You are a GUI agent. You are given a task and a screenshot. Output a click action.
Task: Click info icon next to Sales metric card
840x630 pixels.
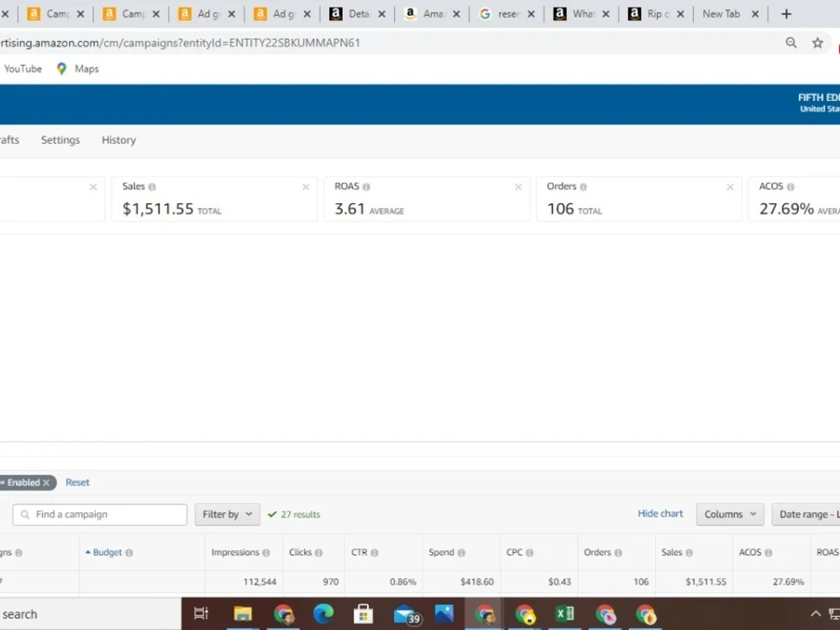click(x=152, y=187)
